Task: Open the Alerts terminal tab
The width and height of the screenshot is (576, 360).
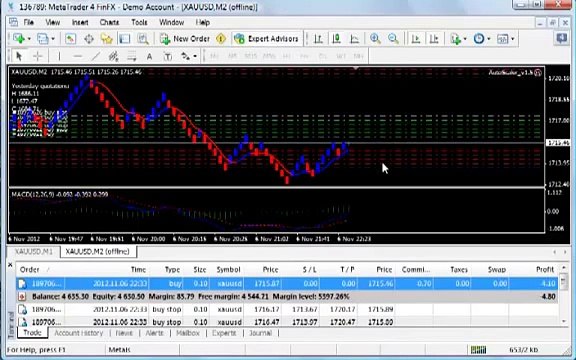Action: tap(154, 333)
